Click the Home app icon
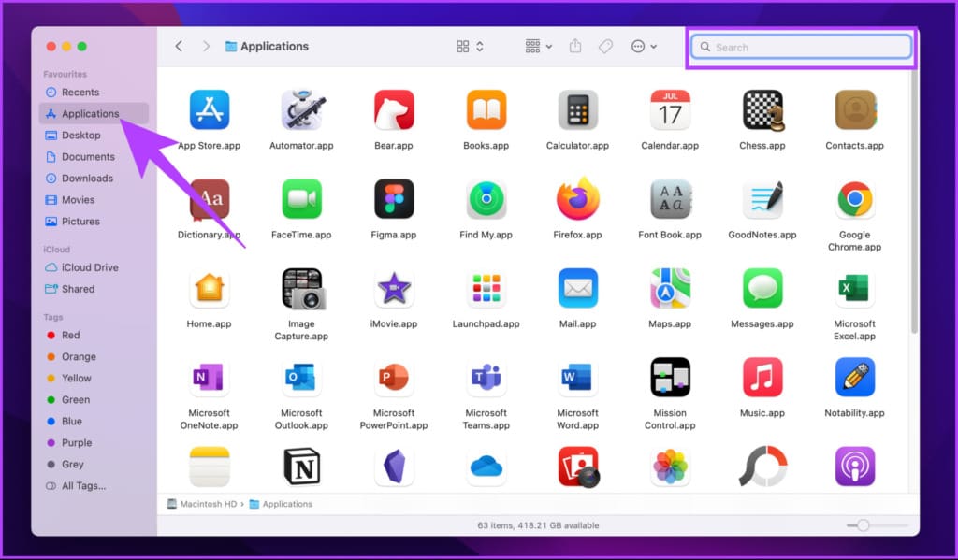 click(210, 288)
